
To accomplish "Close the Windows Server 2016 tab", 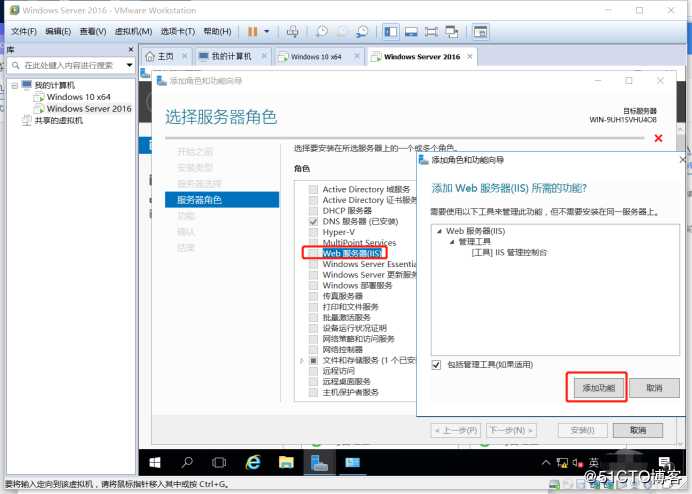I will point(470,57).
